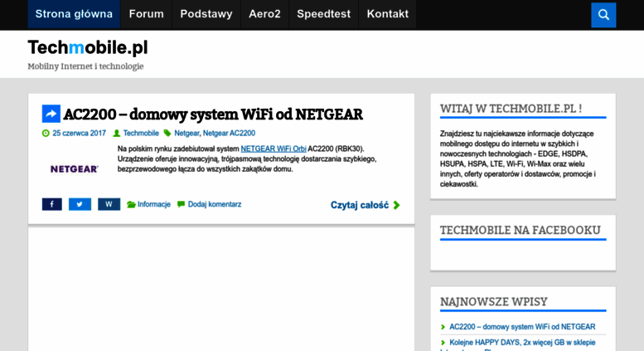Follow the NETGEAR WiFi Orbi link

(274, 149)
